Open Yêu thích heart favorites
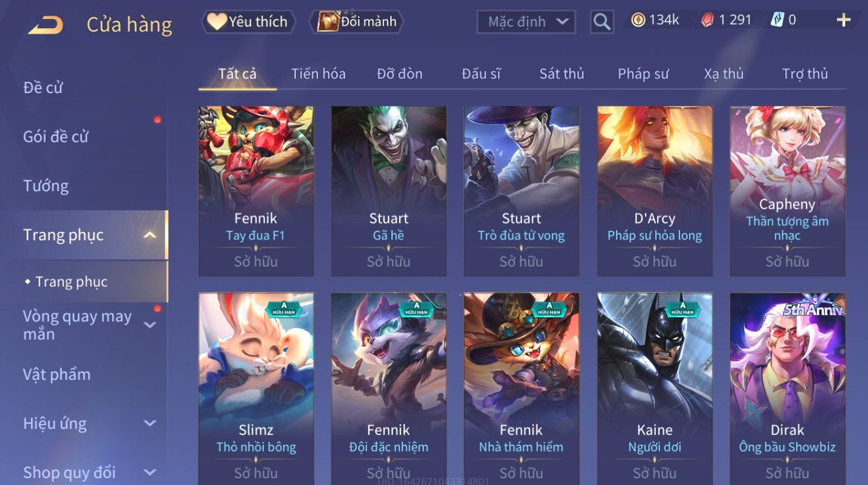 coord(248,22)
